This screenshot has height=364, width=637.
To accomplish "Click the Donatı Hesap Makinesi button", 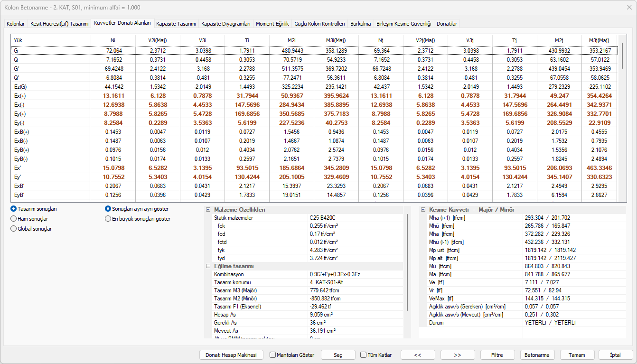I will [x=231, y=355].
